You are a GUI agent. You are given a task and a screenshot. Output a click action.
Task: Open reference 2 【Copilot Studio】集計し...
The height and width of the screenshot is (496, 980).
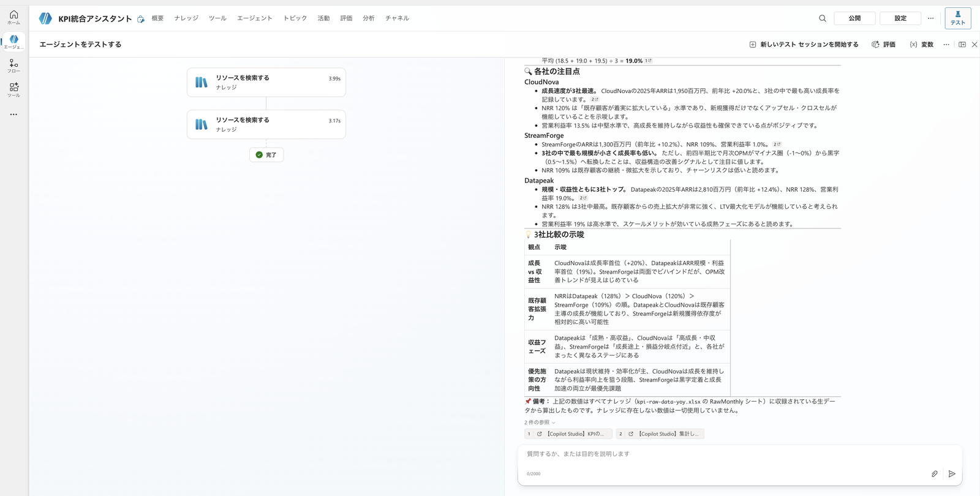point(660,434)
